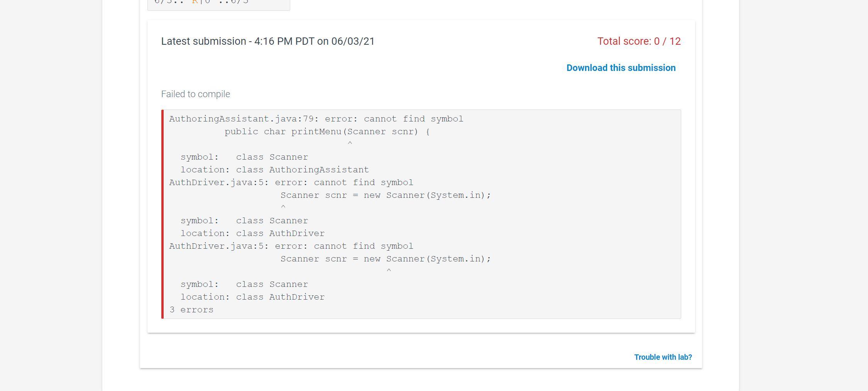Click the Failed to compile label
The width and height of the screenshot is (868, 391).
tap(195, 94)
